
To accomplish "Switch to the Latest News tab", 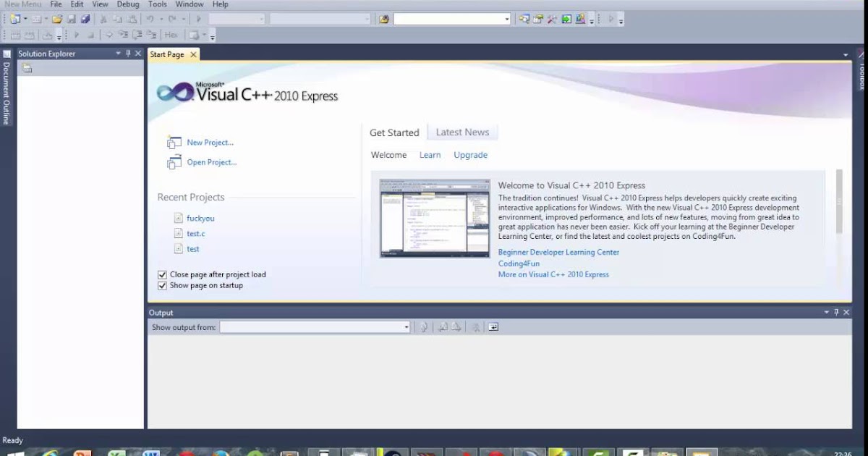I will click(462, 132).
